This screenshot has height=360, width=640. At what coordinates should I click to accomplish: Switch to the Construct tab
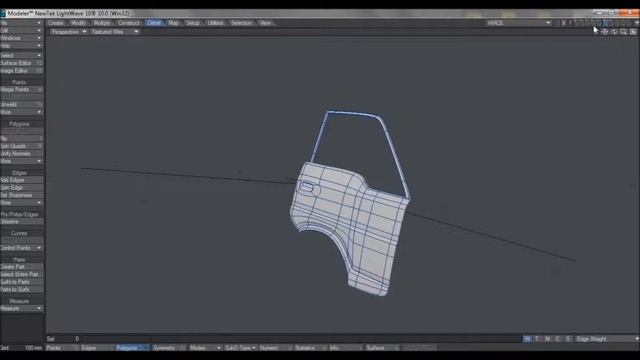coord(129,23)
